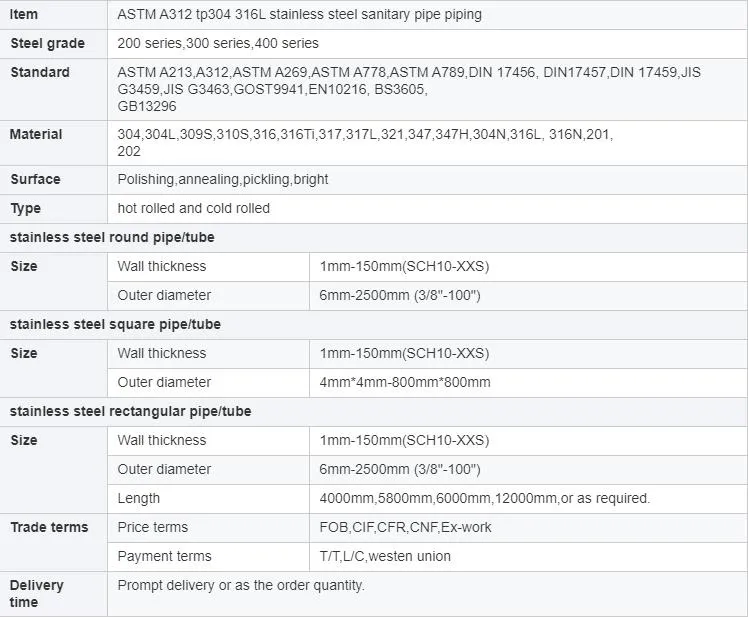Click the FOB,CIF,CFR,CNF,Ex-work value
This screenshot has width=748, height=617.
tap(405, 527)
